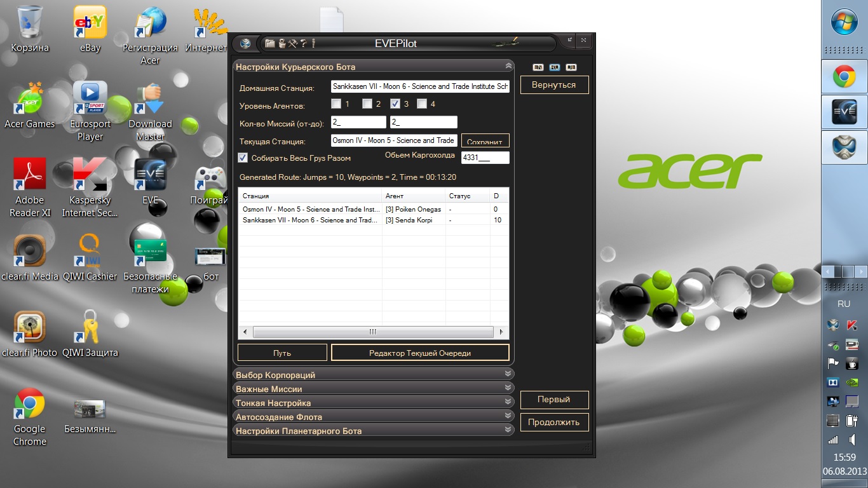Viewport: 868px width, 488px height.
Task: Click the RU language indicator in taskbar
Action: tap(844, 304)
